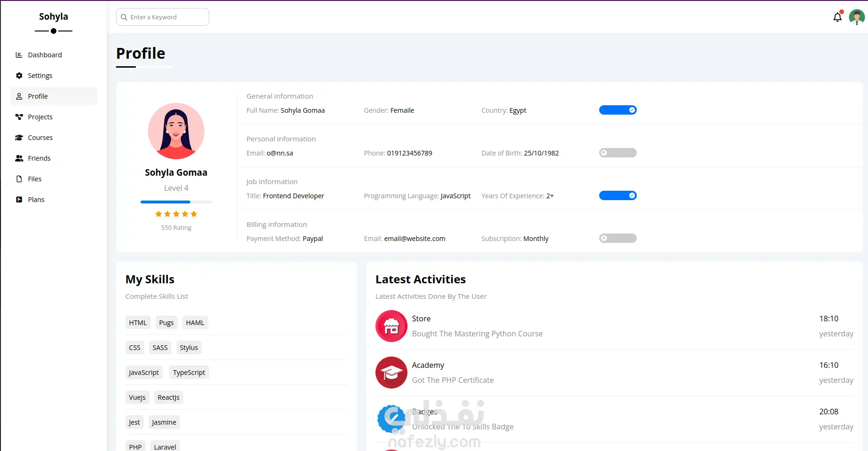Open the Projects page
The width and height of the screenshot is (868, 451).
54,117
